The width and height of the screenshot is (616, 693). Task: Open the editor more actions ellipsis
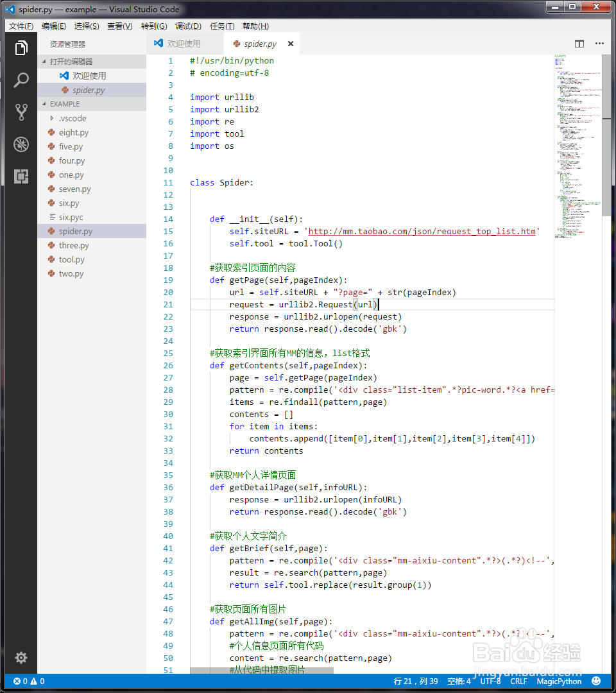pyautogui.click(x=599, y=44)
